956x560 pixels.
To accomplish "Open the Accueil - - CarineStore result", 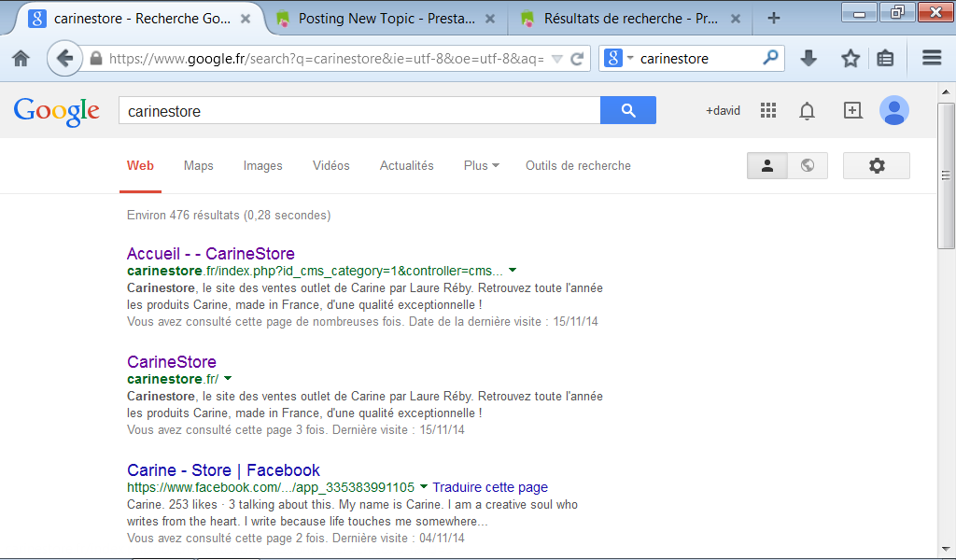I will (211, 254).
